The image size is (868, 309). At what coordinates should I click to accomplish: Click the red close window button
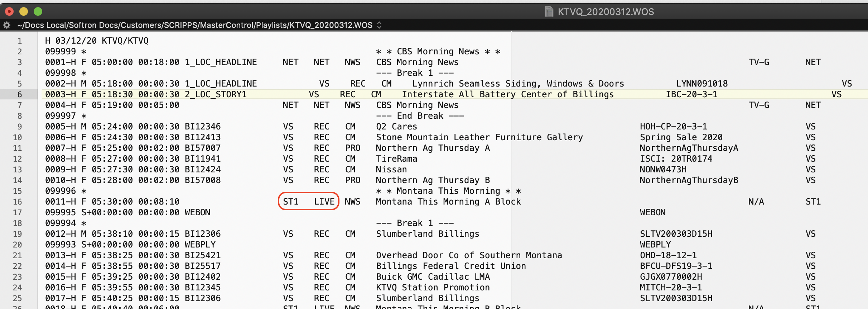pyautogui.click(x=9, y=12)
